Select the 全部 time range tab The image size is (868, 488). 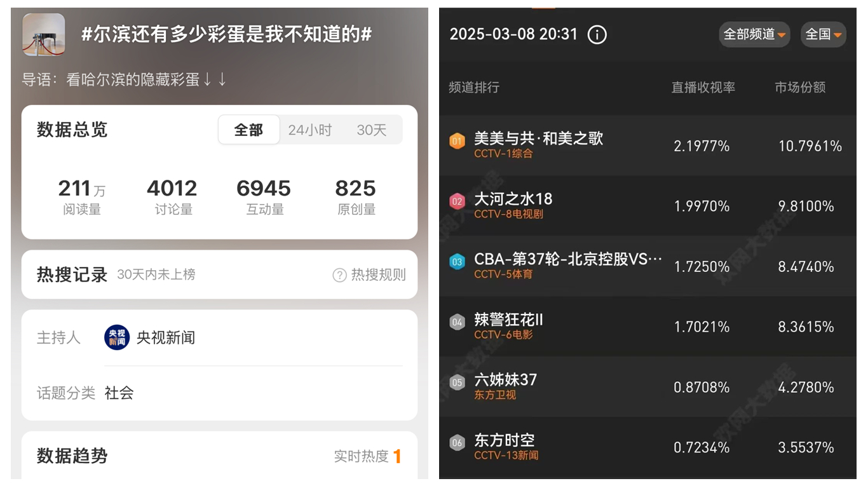(248, 130)
